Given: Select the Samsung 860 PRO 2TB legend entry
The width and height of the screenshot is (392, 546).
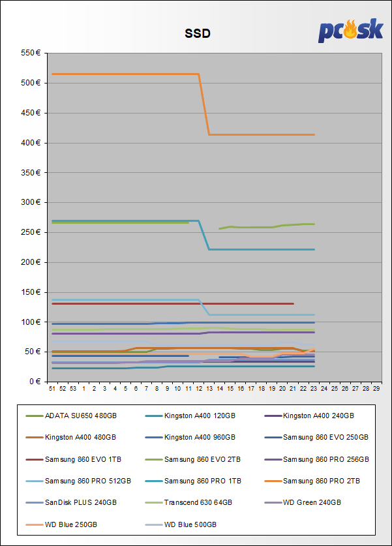Looking at the screenshot, I should [312, 481].
